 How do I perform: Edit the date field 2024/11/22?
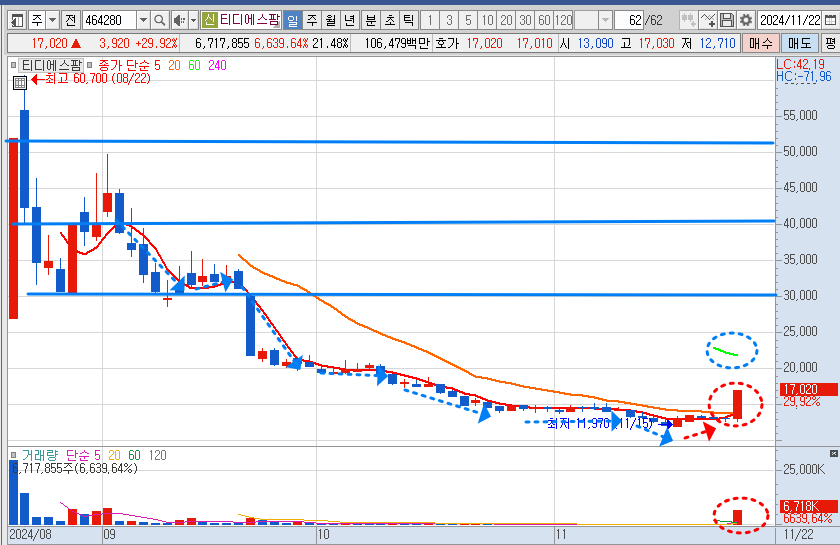coord(790,20)
